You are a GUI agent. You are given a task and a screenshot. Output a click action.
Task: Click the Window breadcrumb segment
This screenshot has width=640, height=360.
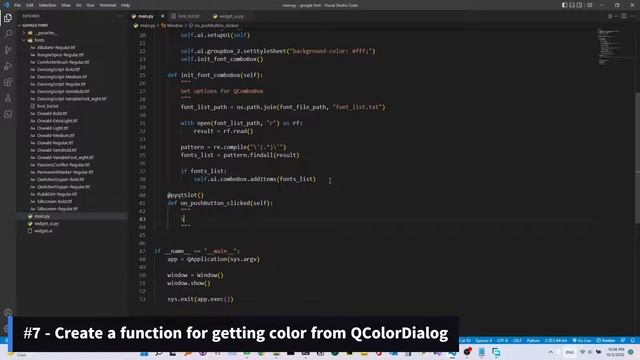pos(175,25)
